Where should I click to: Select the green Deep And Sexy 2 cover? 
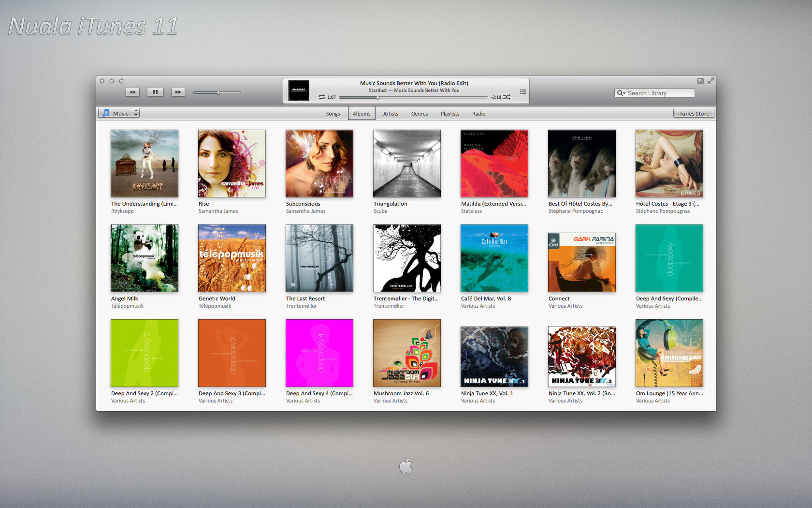click(x=145, y=353)
